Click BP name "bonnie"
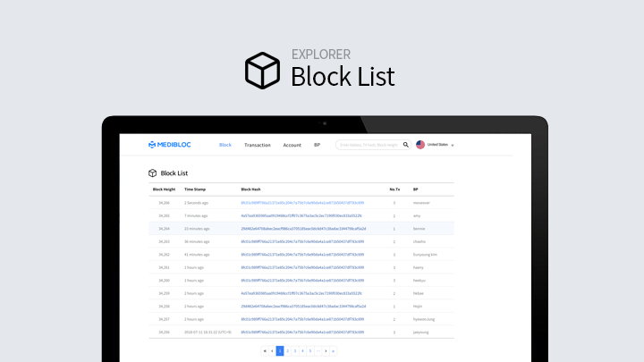644x362 pixels. (x=419, y=229)
